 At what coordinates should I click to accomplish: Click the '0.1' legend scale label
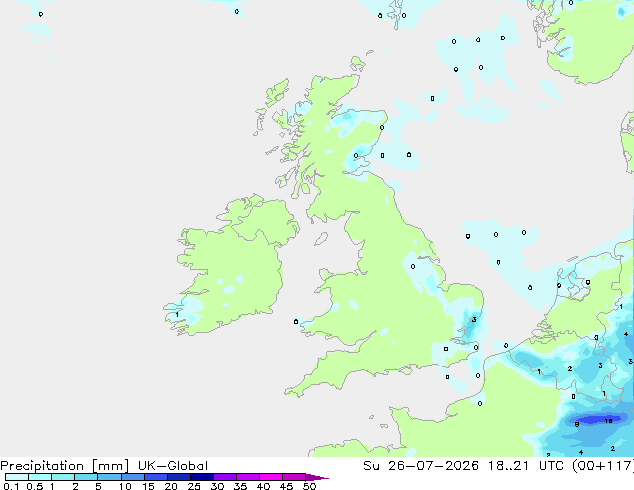(11, 486)
